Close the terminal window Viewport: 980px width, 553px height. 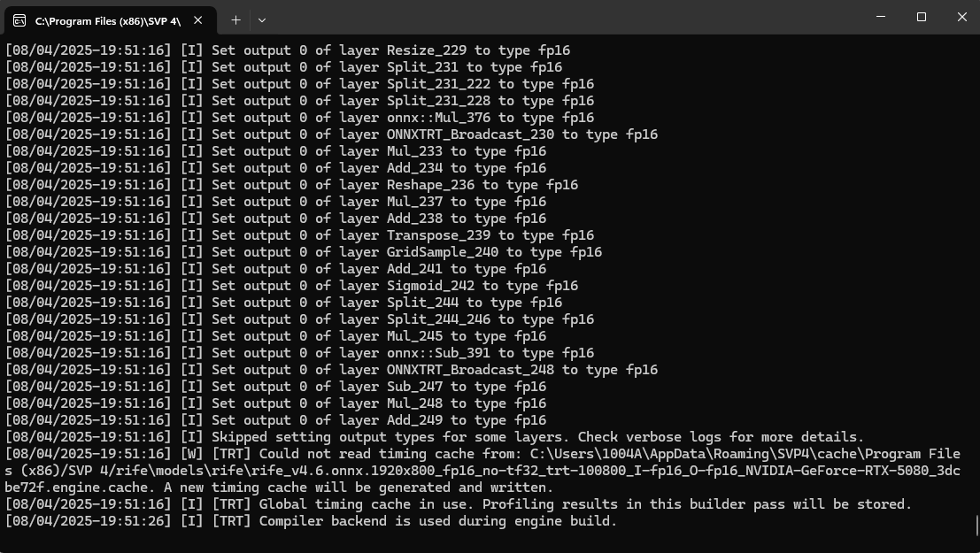(961, 17)
